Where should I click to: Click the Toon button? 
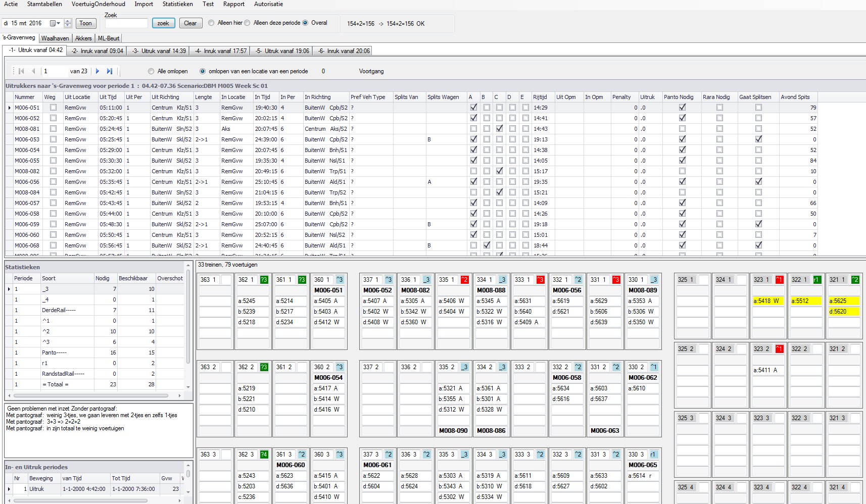click(x=86, y=23)
